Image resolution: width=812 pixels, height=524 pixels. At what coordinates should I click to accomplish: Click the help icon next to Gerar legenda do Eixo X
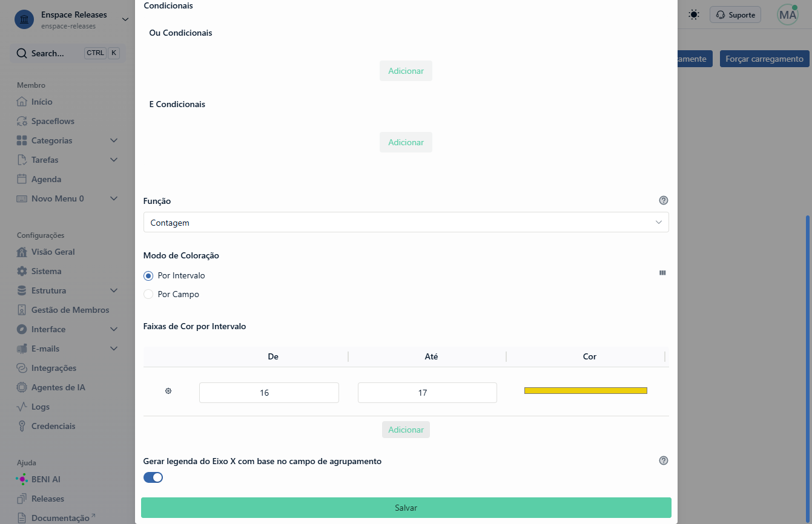coord(664,460)
